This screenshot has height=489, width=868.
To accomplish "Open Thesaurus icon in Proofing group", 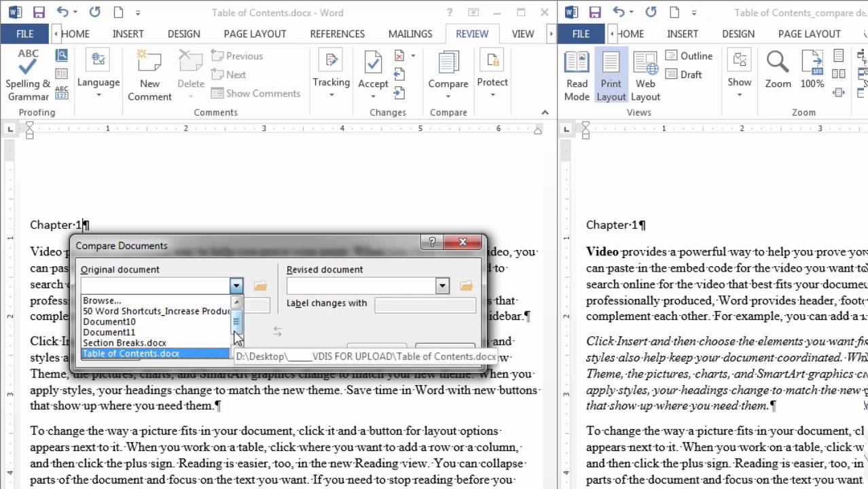I will pos(62,74).
